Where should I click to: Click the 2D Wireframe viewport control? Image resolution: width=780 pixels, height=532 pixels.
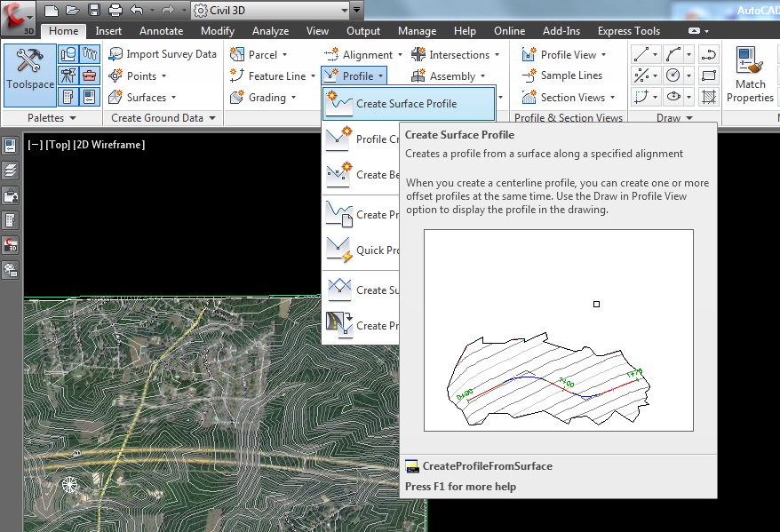pyautogui.click(x=107, y=144)
